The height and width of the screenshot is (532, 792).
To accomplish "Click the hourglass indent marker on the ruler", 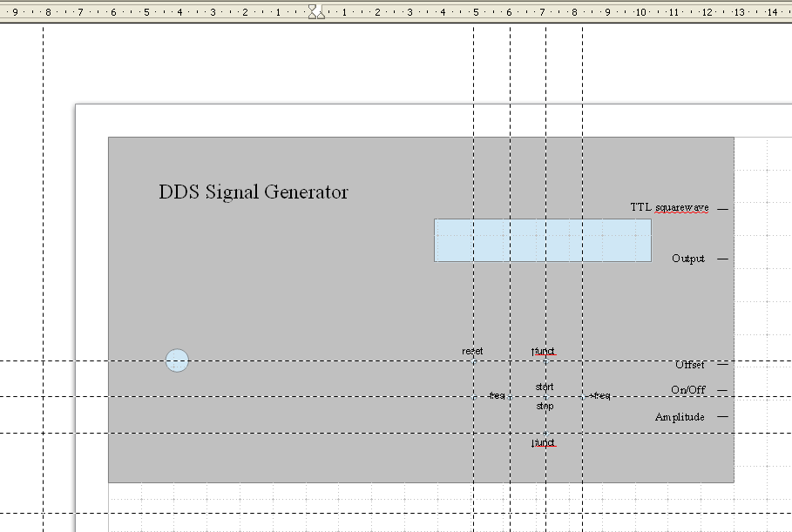I will [313, 11].
